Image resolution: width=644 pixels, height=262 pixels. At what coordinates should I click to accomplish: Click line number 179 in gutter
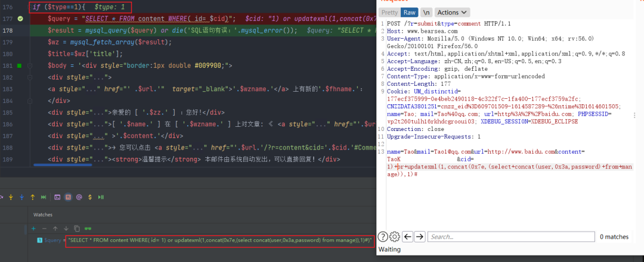(7, 42)
